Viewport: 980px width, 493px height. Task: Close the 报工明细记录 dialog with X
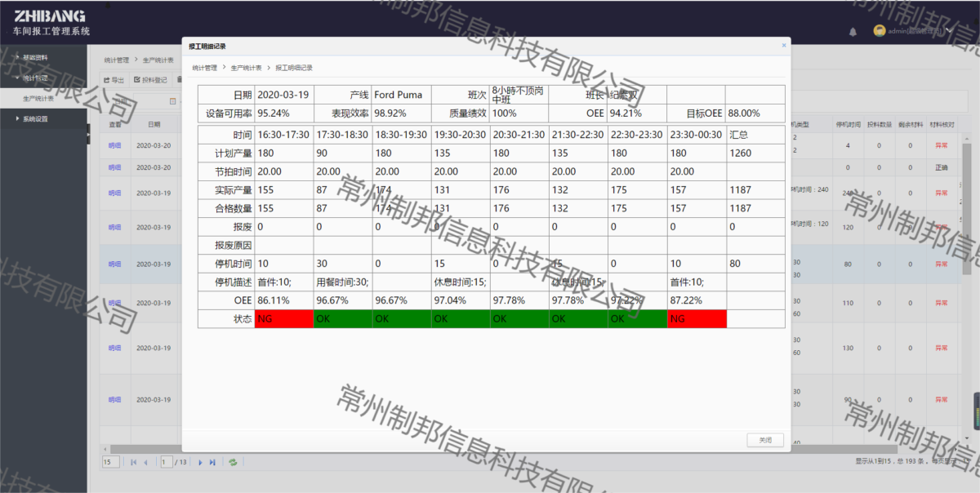point(784,47)
